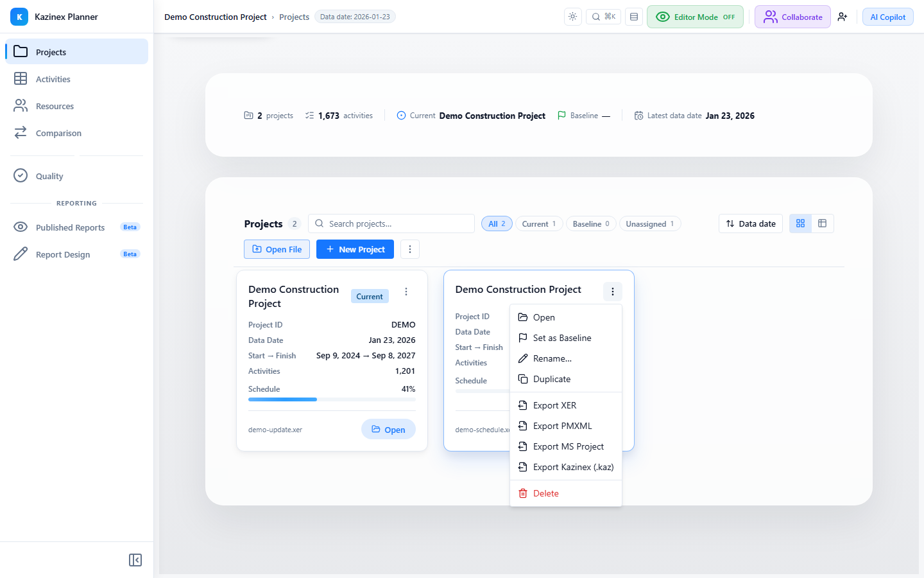
Task: Switch to grid card view
Action: [x=800, y=223]
